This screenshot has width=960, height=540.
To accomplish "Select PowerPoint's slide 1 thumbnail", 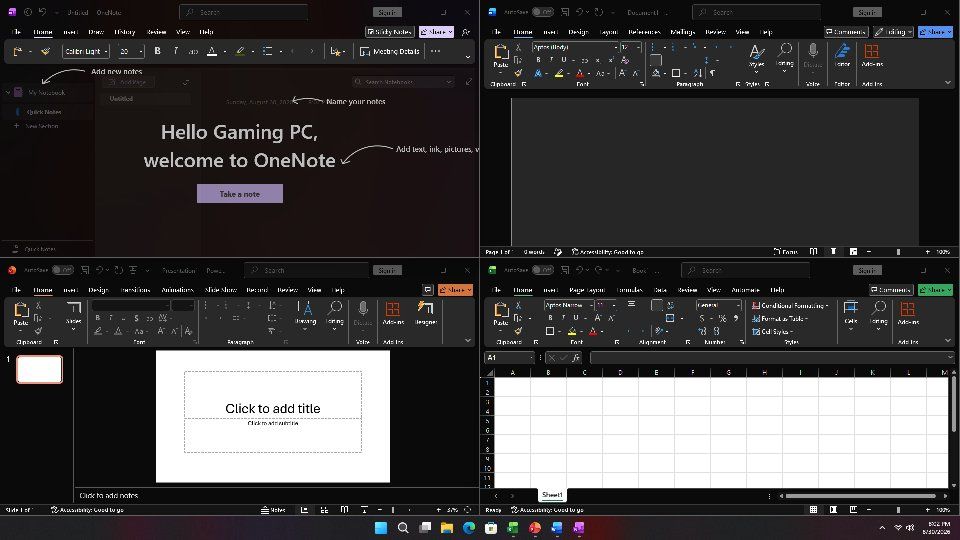I will [x=39, y=369].
